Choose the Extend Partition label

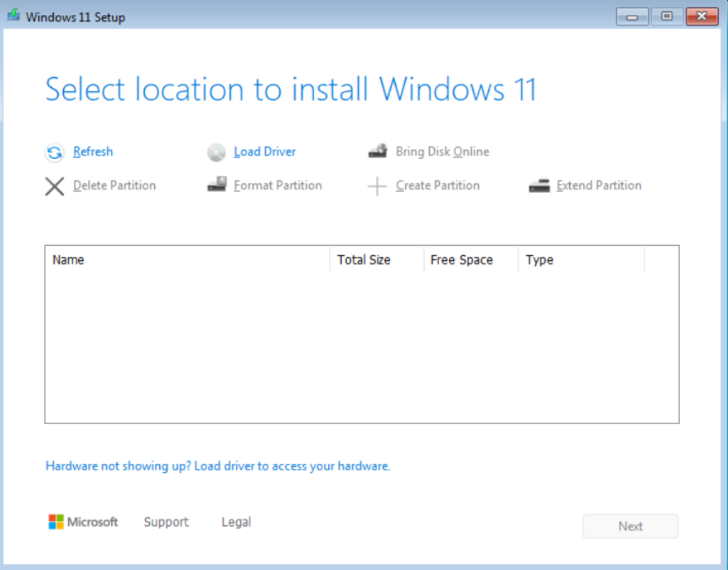599,185
